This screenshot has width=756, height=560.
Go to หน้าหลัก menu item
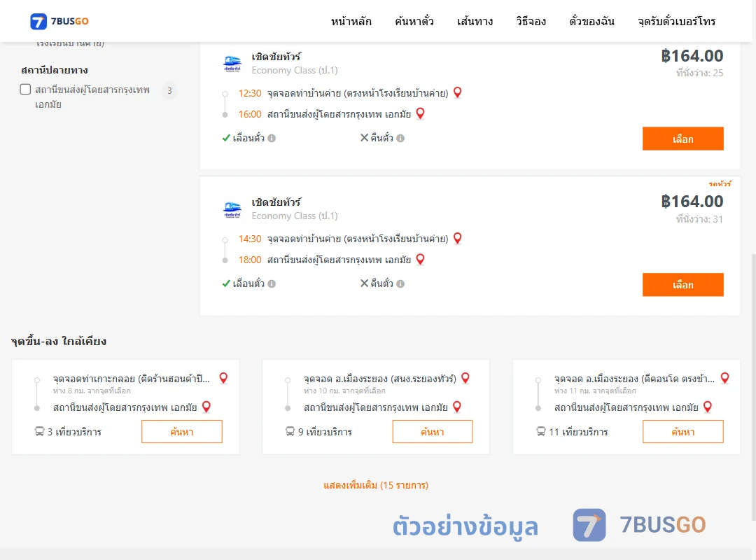351,21
